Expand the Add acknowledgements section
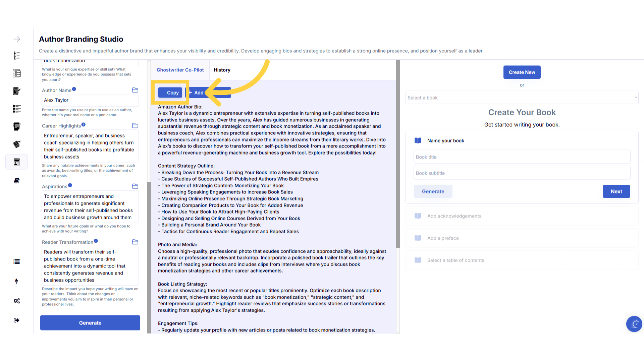 pyautogui.click(x=454, y=216)
